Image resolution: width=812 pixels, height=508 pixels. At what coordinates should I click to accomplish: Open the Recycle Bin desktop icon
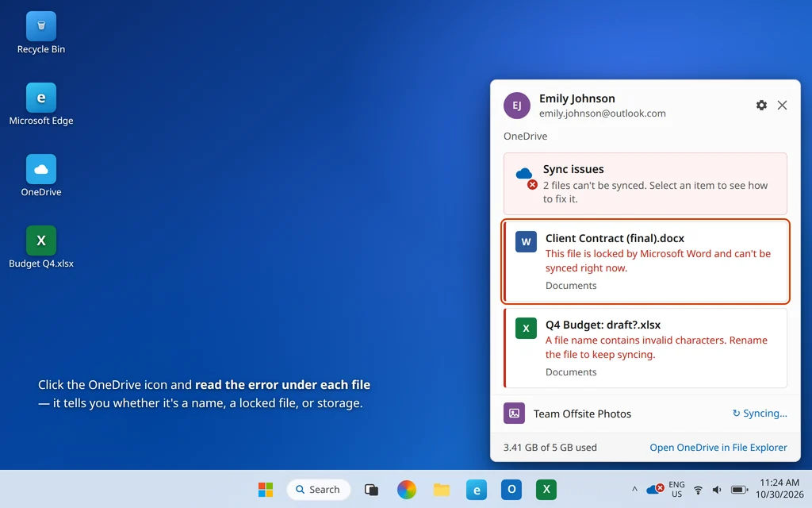coord(41,33)
